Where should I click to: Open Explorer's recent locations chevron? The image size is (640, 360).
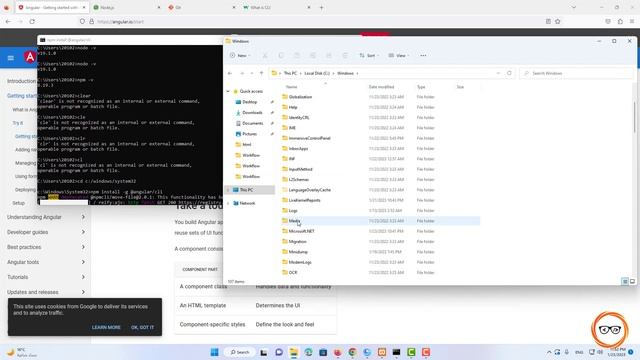pyautogui.click(x=251, y=73)
